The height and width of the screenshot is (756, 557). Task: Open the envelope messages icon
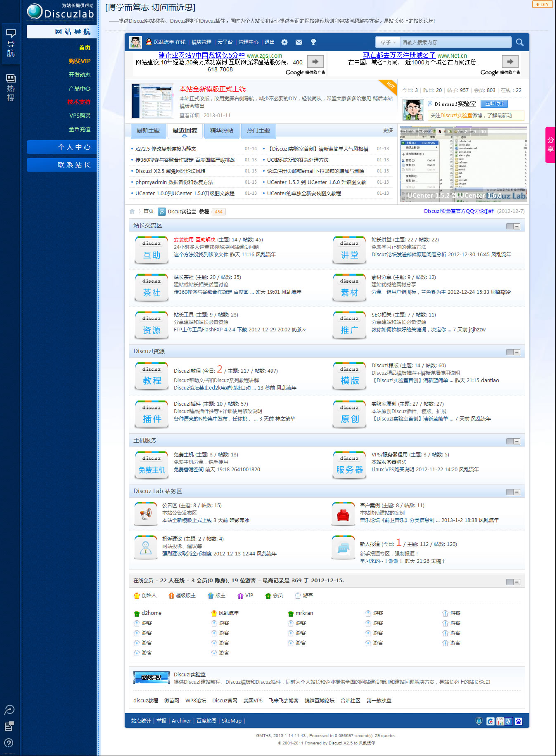click(299, 42)
